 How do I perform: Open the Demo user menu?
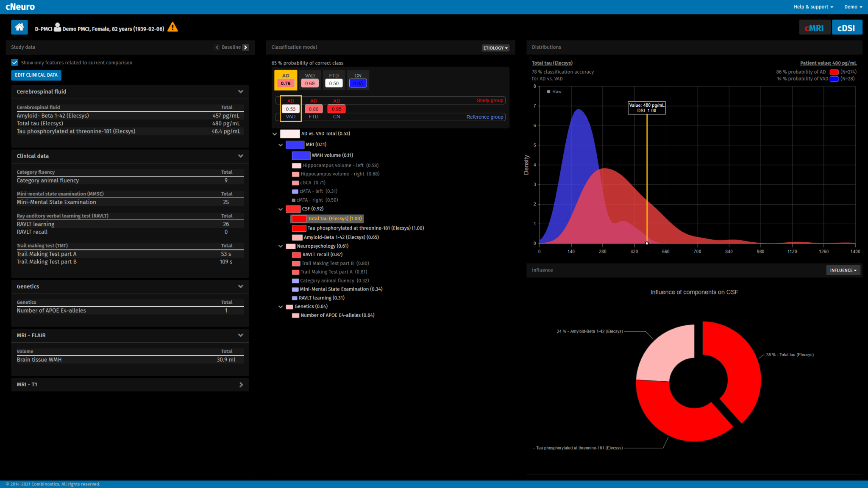tap(853, 7)
